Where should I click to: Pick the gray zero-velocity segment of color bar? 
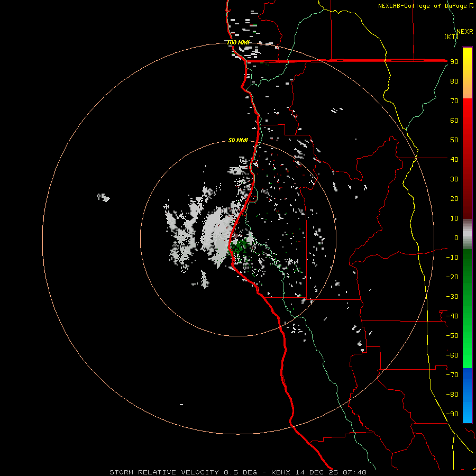[467, 234]
